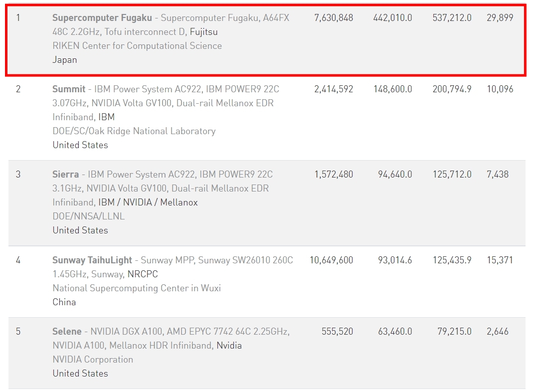
Task: Select DOE/SC/Oak Ridge National Laboratory site
Action: [x=134, y=131]
